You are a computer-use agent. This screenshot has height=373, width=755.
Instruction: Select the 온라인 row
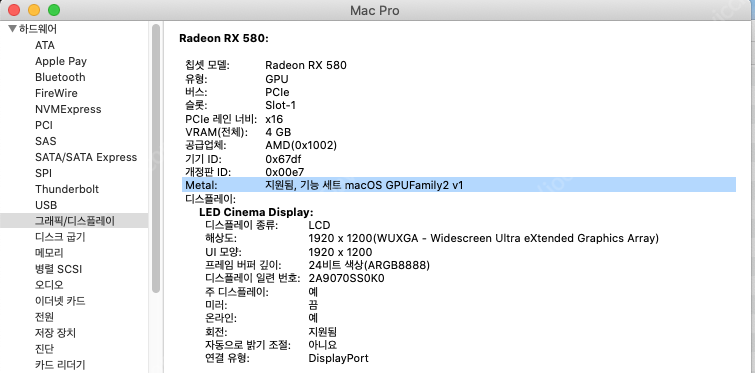click(261, 318)
